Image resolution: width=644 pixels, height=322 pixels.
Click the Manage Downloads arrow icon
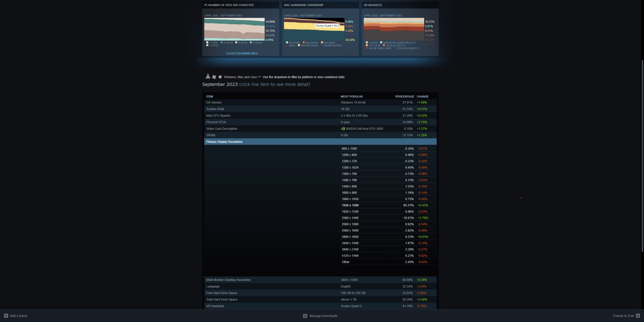[x=305, y=316]
